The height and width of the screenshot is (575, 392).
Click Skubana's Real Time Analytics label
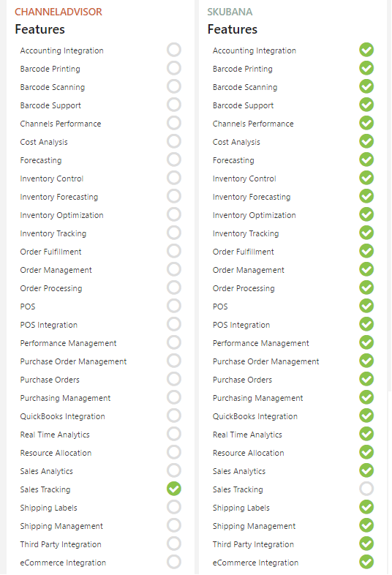247,435
